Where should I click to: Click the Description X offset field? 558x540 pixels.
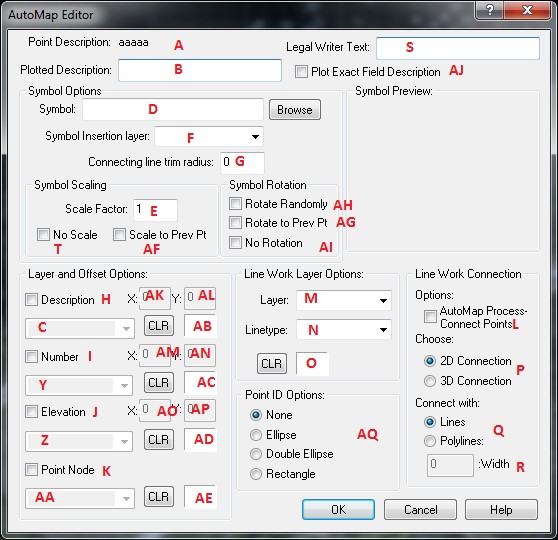tap(155, 298)
